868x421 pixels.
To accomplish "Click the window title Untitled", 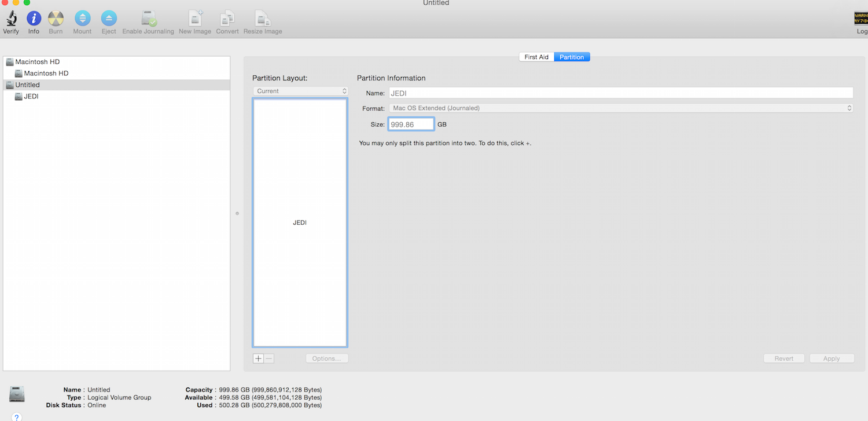I will coord(436,3).
